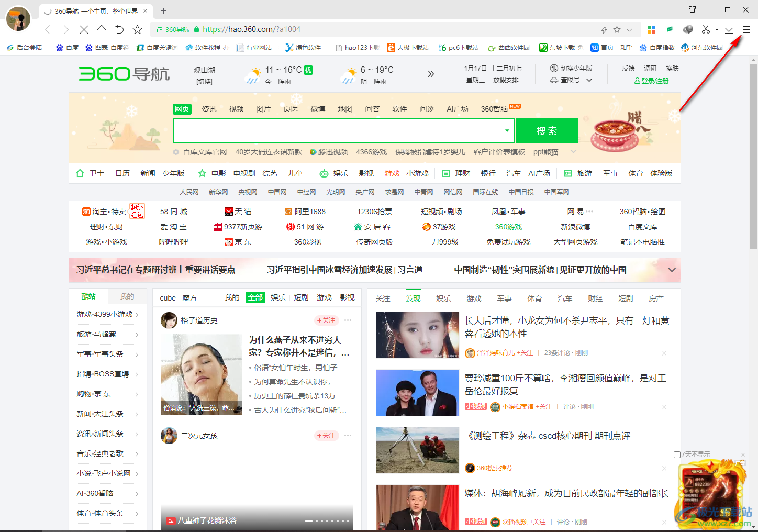This screenshot has height=532, width=758.
Task: Open a new tab with plus
Action: point(163,10)
